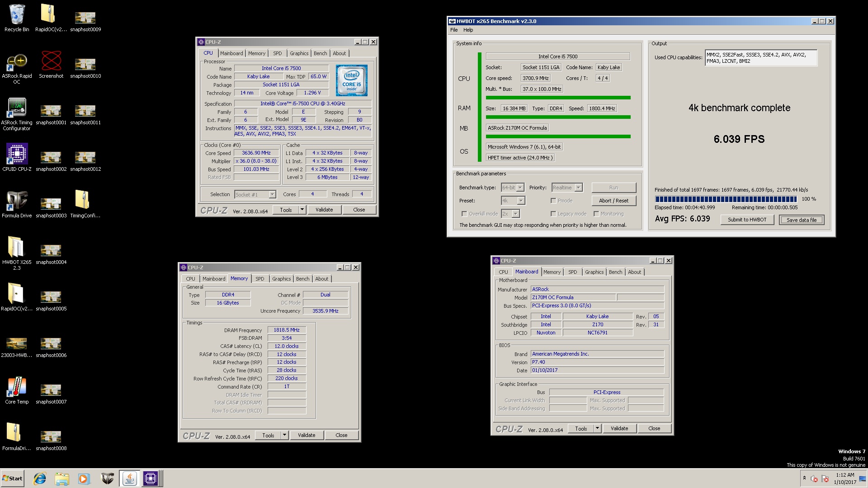Image resolution: width=868 pixels, height=488 pixels.
Task: Open the snaphsot0008 image file
Action: [x=51, y=440]
